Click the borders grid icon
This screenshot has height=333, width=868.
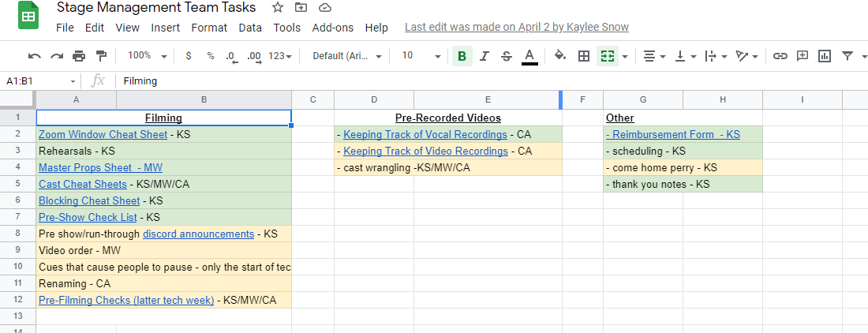click(x=584, y=56)
